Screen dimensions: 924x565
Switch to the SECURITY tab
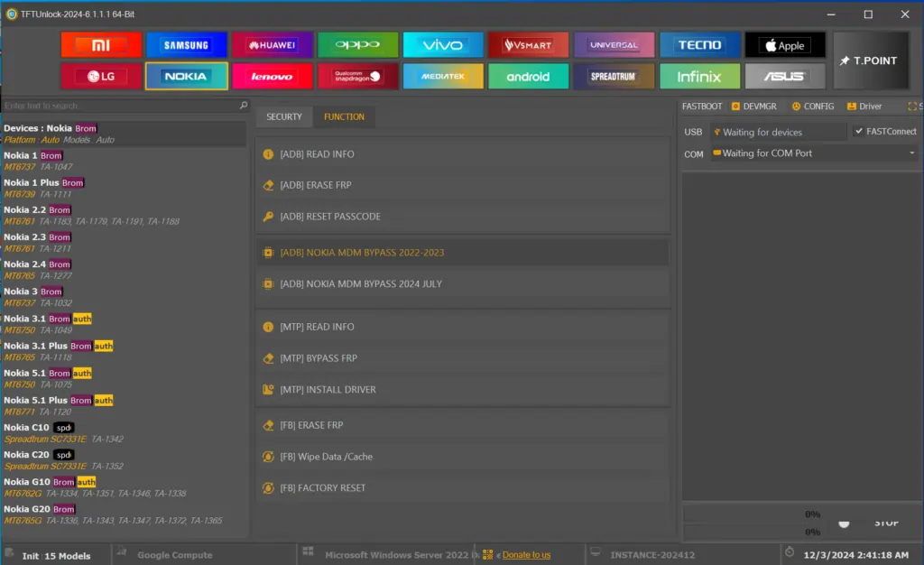click(x=284, y=116)
